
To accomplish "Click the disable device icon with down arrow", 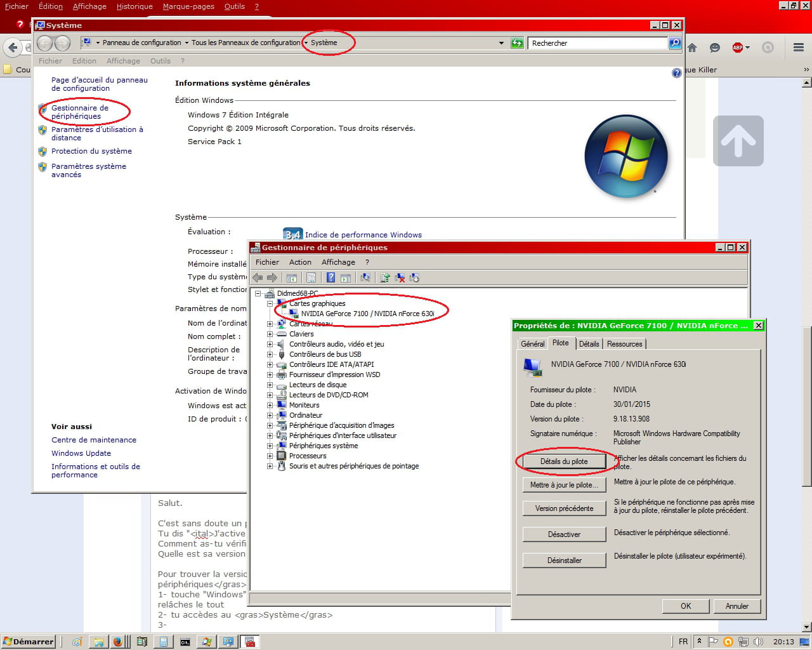I will [414, 277].
